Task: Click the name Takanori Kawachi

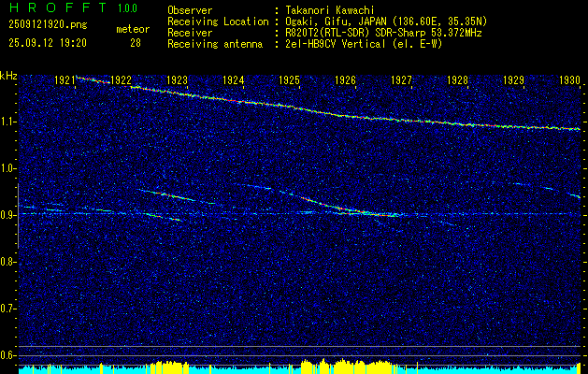Action: [x=330, y=10]
